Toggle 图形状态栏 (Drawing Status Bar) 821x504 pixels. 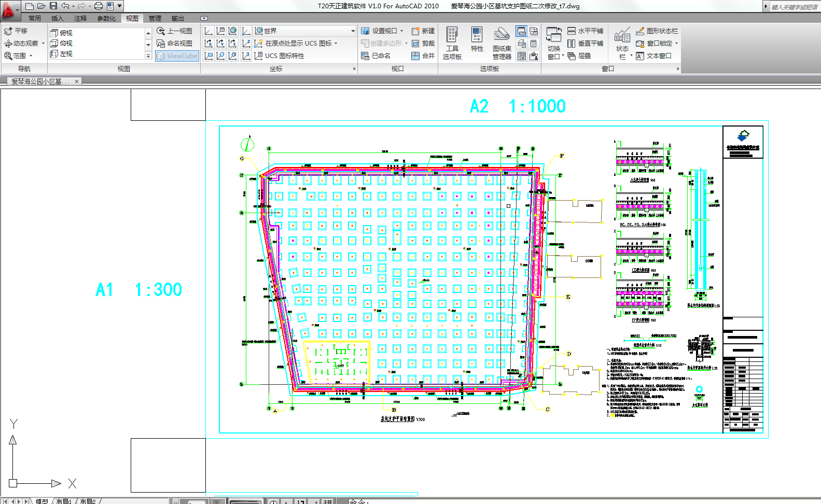tap(657, 31)
